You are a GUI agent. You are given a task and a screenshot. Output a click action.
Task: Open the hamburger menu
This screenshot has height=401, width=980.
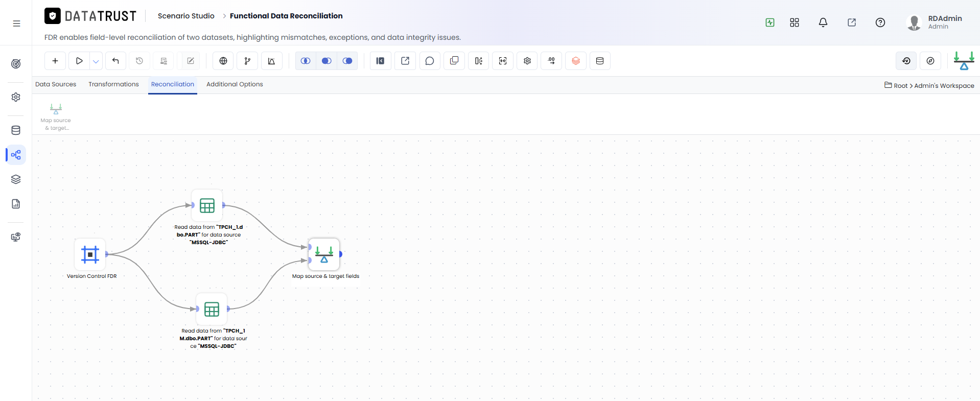[x=16, y=23]
